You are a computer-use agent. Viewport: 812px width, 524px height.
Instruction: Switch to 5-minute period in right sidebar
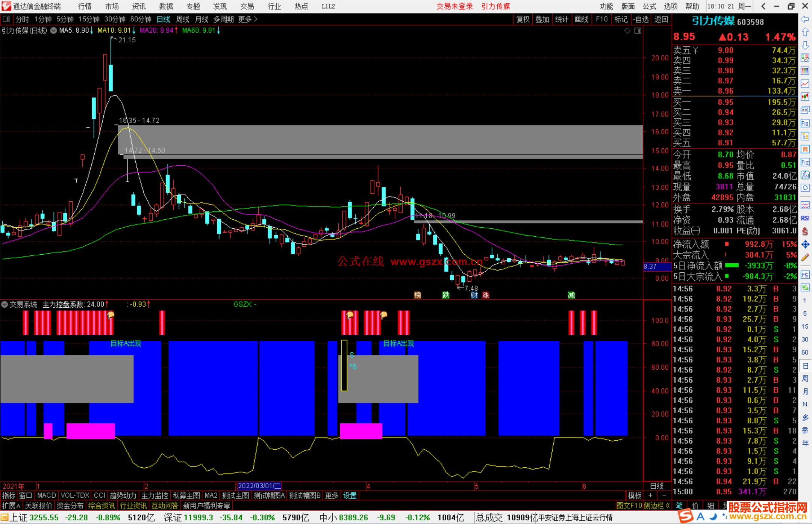[805, 313]
